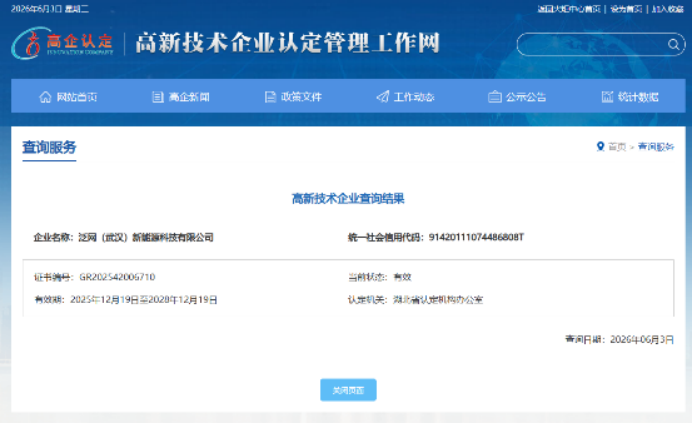Screen dimensions: 693x424
Task: Click the location pin icon in breadcrumb
Action: (600, 146)
